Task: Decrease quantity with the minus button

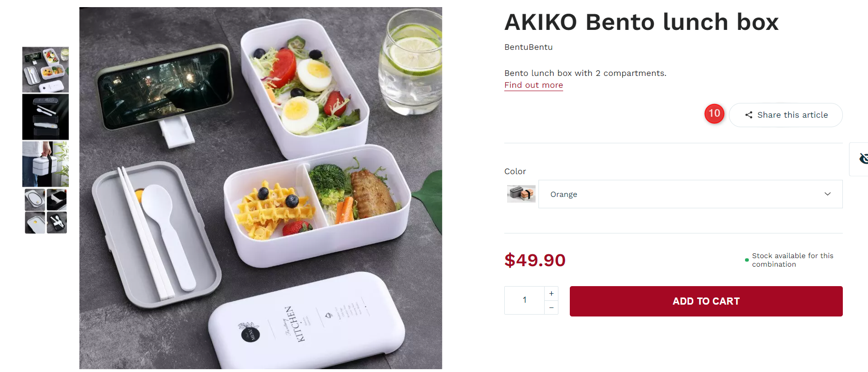Action: pyautogui.click(x=551, y=307)
